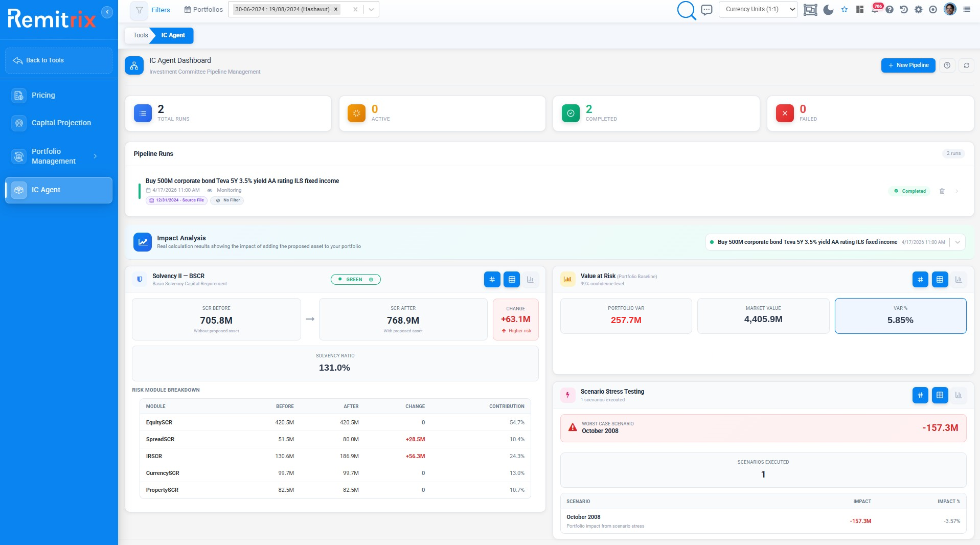
Task: Click the screen capture frame icon
Action: pos(810,10)
